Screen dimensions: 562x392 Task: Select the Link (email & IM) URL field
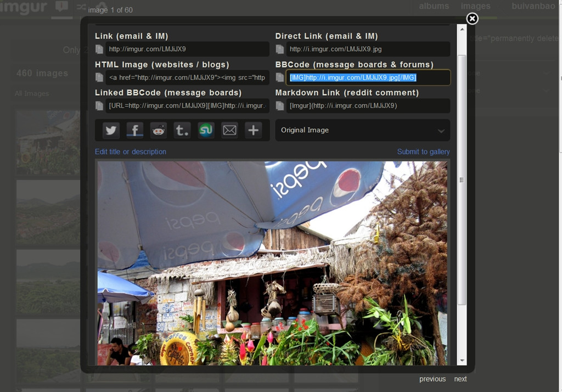click(188, 49)
